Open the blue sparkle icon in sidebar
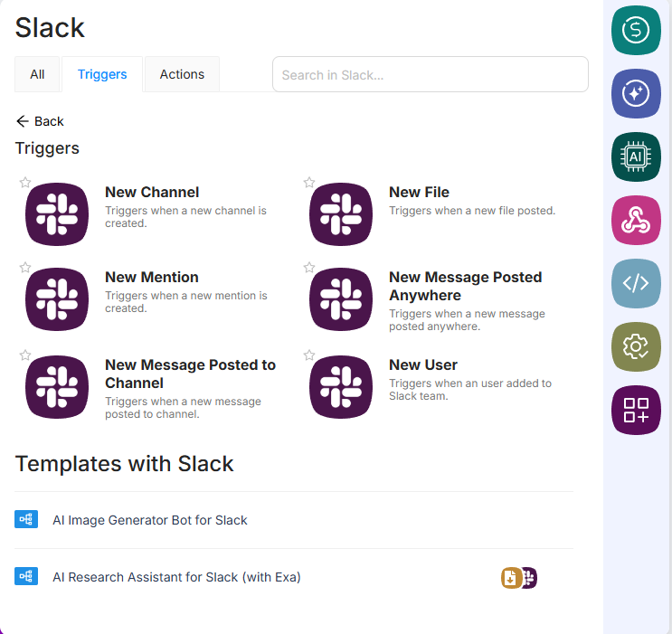Screen dimensions: 672x634 636,93
